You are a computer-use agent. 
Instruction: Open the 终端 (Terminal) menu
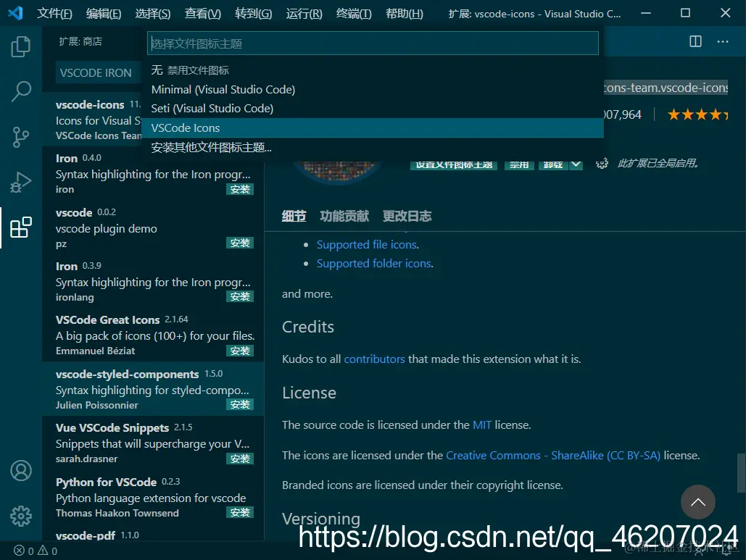tap(354, 13)
